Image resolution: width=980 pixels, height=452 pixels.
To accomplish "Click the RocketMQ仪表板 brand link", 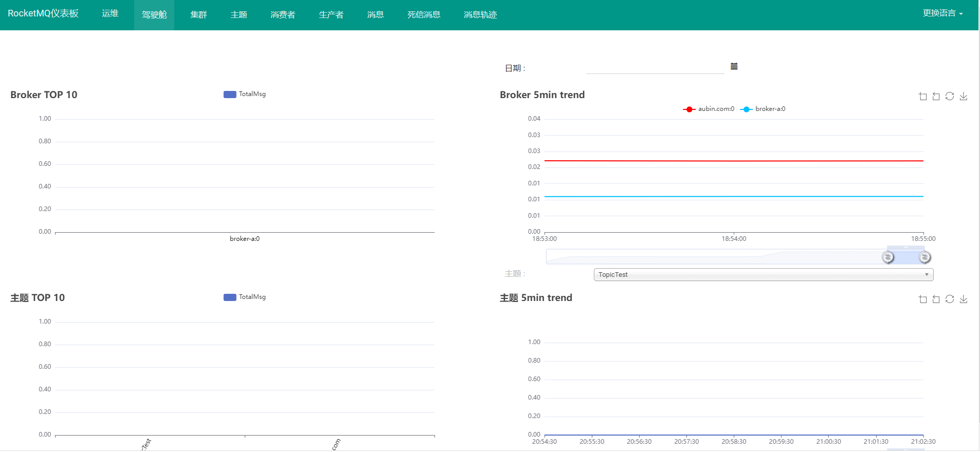I will click(43, 14).
